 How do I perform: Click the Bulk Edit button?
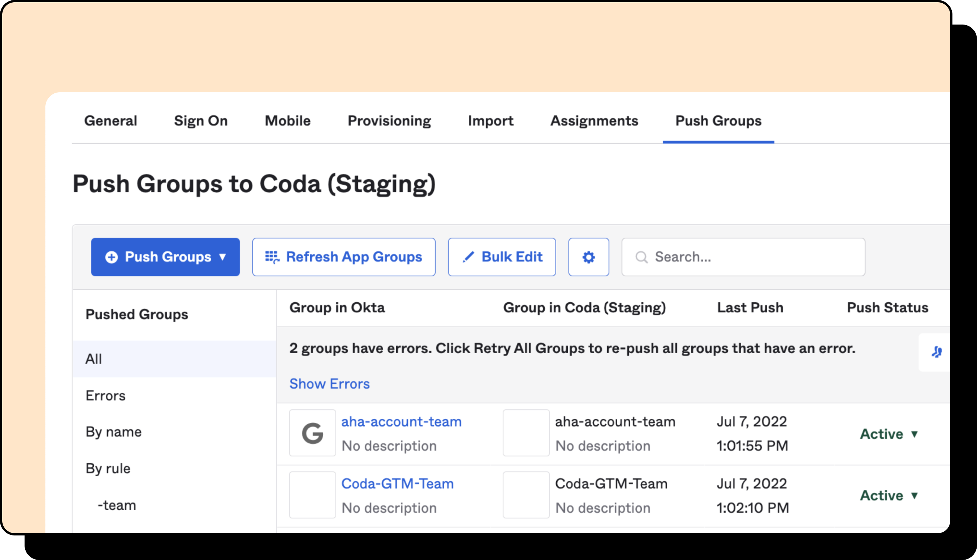click(502, 257)
